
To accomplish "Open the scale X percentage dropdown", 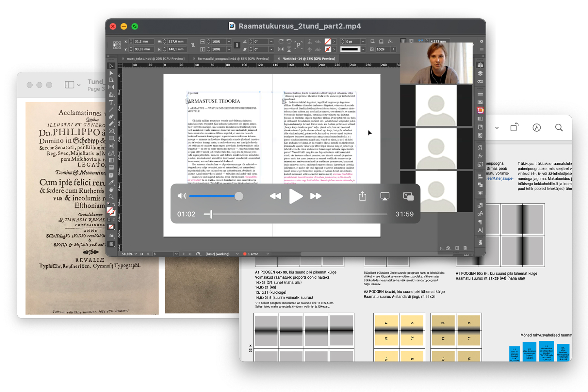I will tap(229, 41).
